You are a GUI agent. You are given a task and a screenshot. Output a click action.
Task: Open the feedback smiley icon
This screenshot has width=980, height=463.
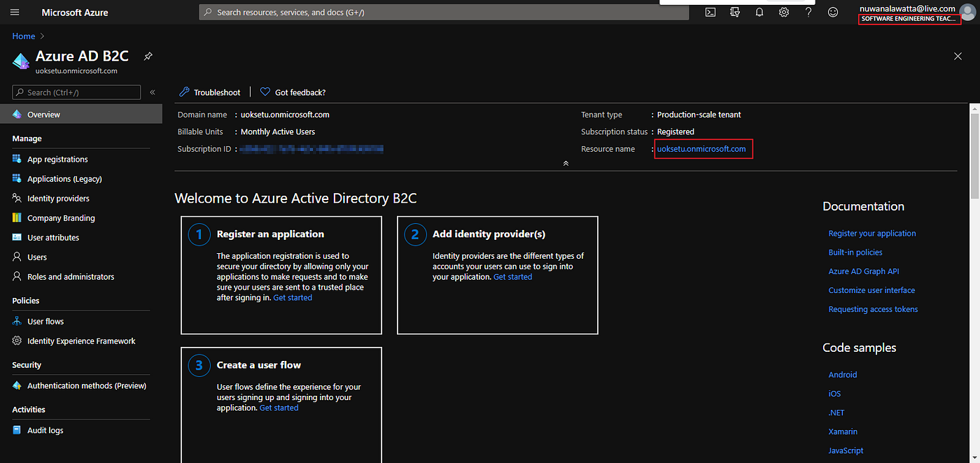click(833, 12)
